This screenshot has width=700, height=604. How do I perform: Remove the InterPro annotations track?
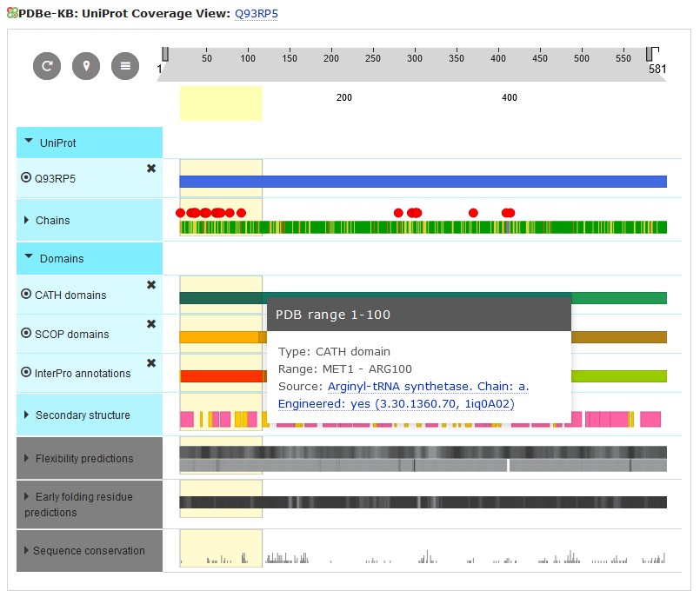point(151,363)
